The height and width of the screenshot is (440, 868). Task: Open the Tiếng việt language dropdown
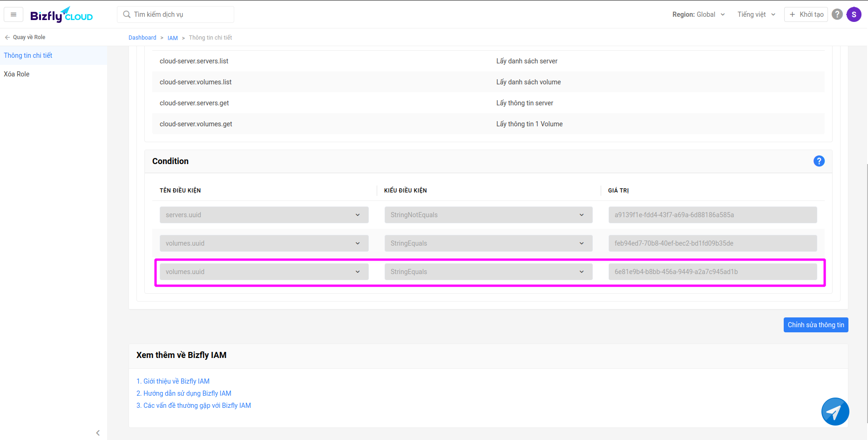tap(756, 14)
